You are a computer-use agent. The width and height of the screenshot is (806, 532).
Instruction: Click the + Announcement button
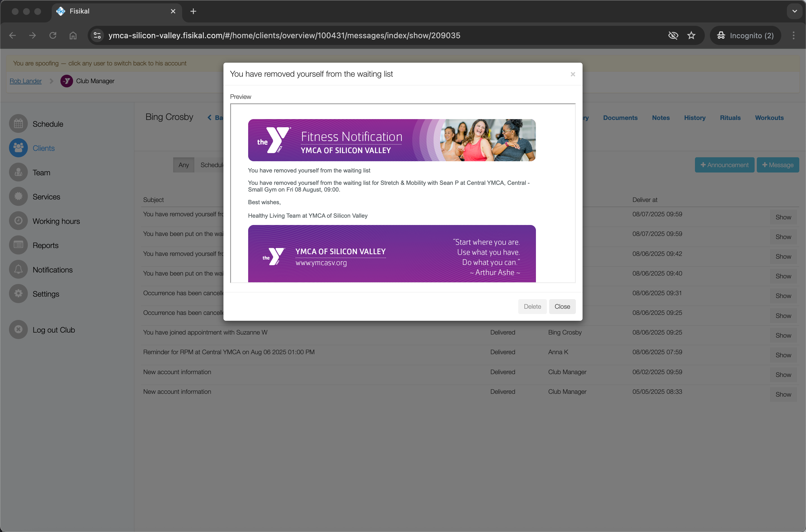[x=724, y=165]
